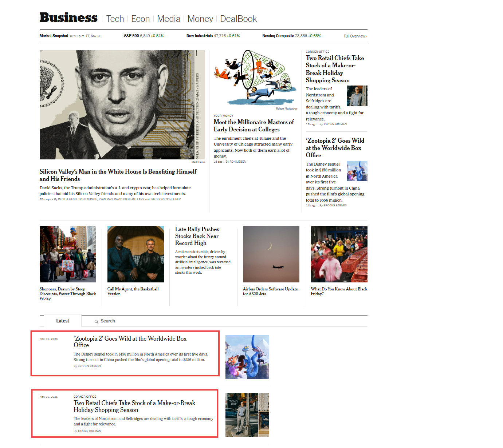Select the Media section tab
Screen dimensions: 503x448
point(169,19)
